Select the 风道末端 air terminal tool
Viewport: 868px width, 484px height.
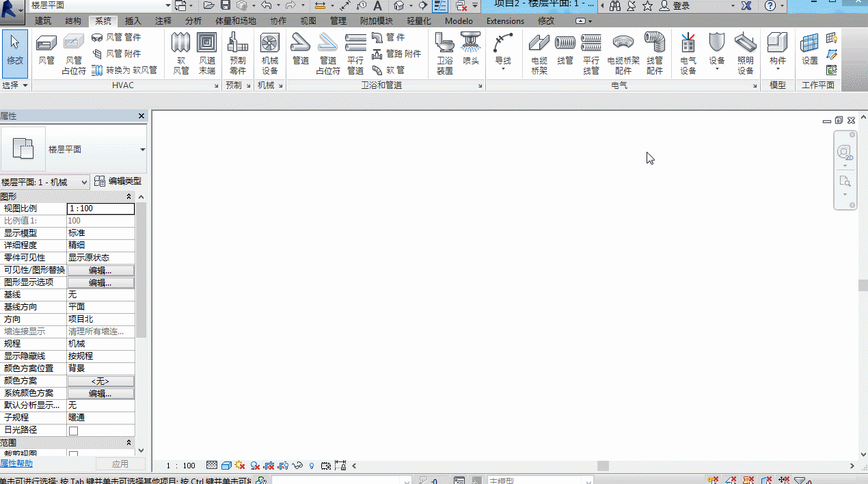(x=207, y=54)
